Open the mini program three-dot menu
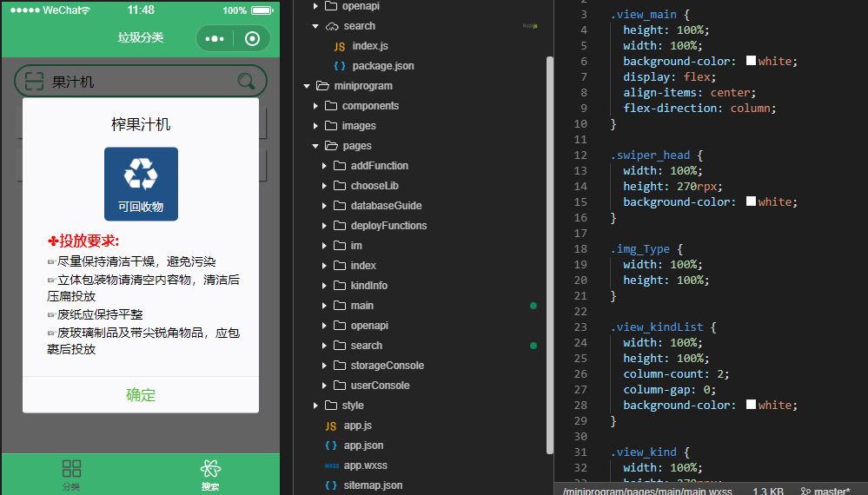The width and height of the screenshot is (868, 495). [x=215, y=39]
